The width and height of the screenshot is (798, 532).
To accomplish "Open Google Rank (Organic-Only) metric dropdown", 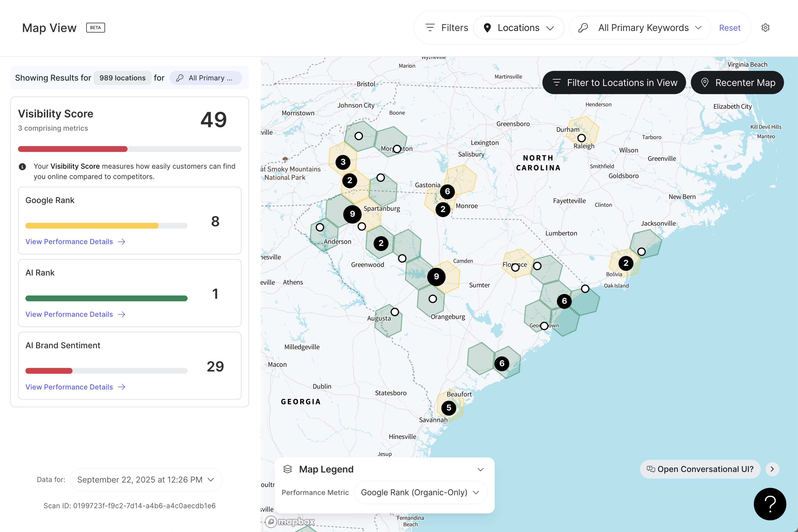I will (x=420, y=492).
